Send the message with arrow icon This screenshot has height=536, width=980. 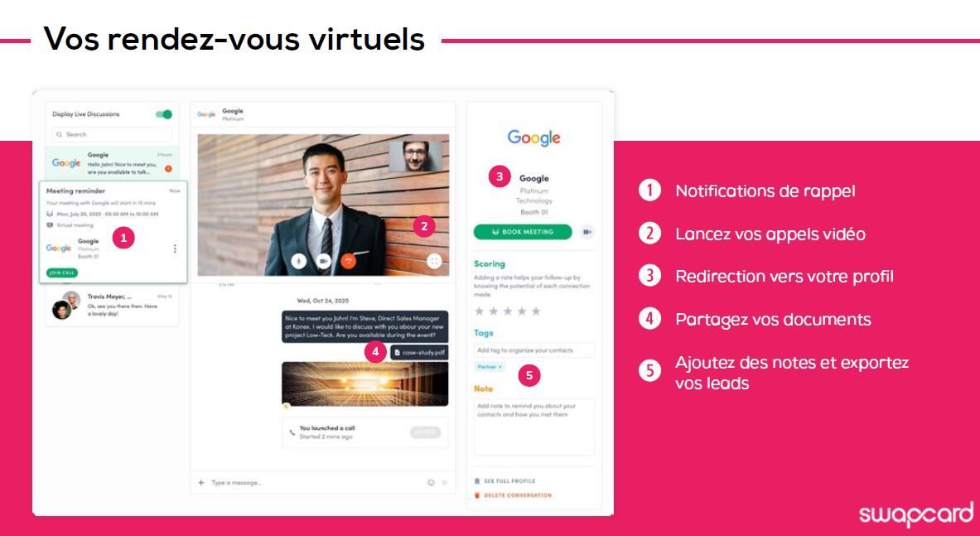(x=445, y=482)
